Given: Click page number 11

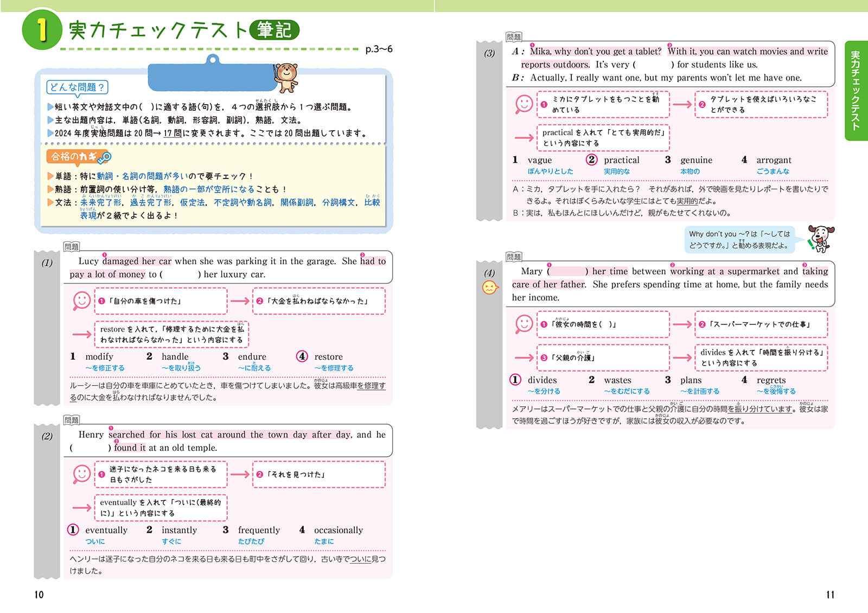Looking at the screenshot, I should point(830,595).
